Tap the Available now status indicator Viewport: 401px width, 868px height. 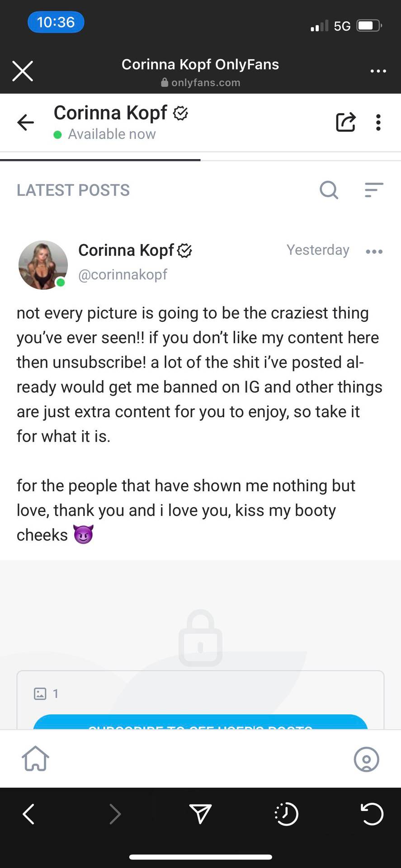[x=112, y=134]
